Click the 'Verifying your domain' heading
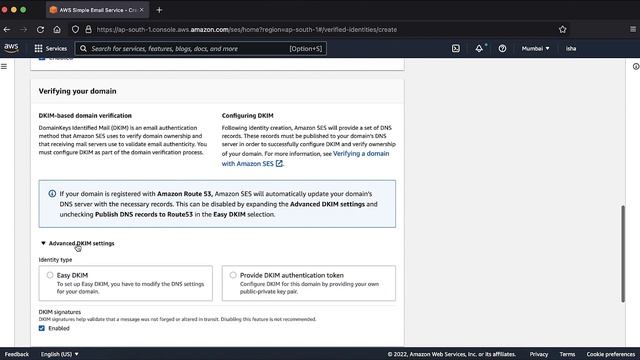 pyautogui.click(x=78, y=91)
